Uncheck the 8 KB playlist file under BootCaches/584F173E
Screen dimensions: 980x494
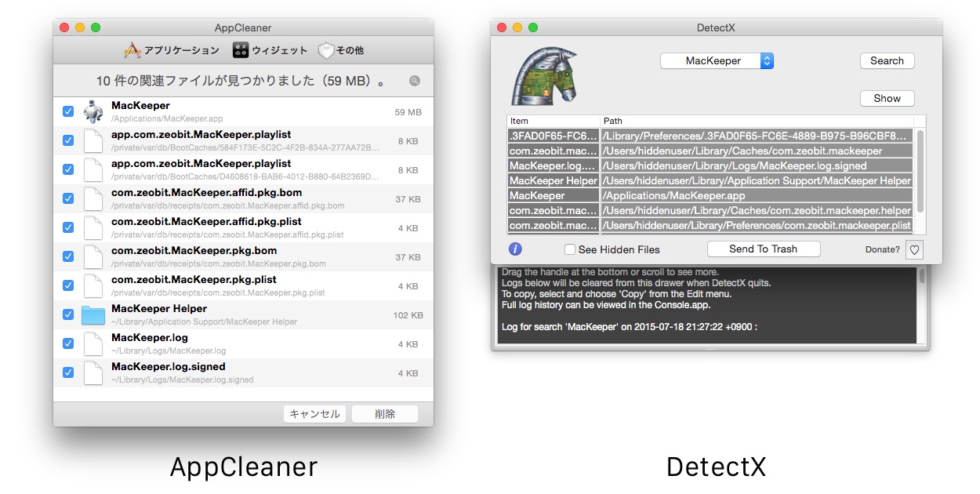click(x=68, y=140)
